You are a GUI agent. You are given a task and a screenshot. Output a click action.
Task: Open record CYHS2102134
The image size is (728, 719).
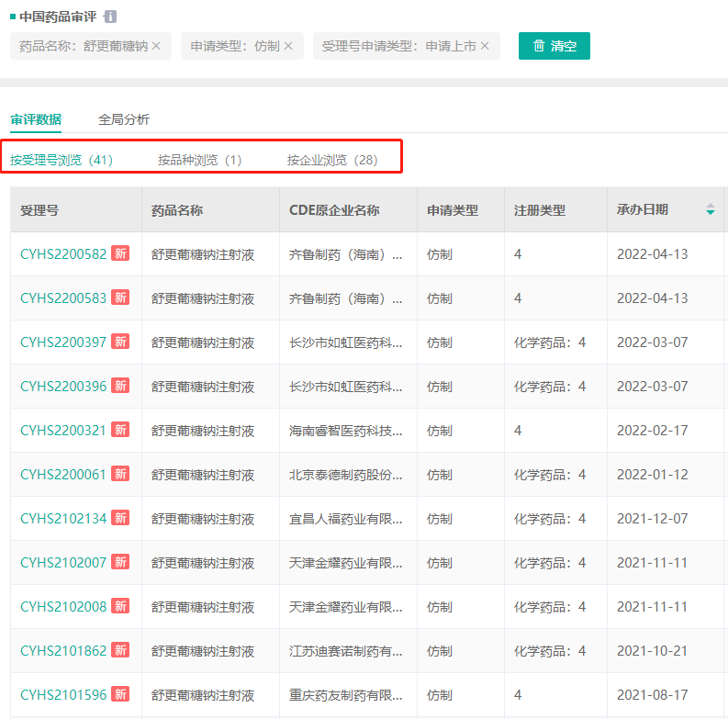63,519
